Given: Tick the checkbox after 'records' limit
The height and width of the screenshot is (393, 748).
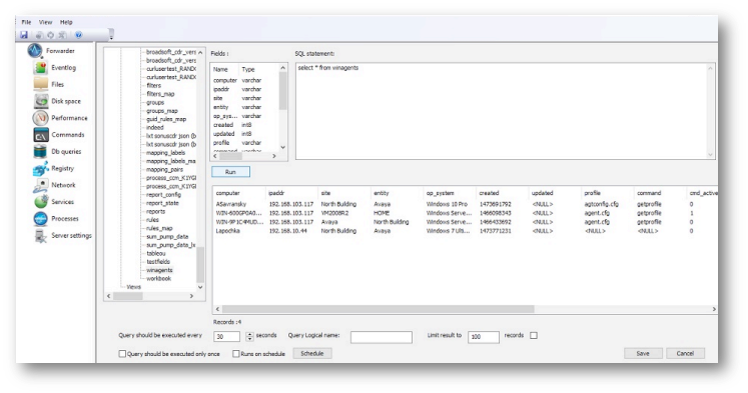Looking at the screenshot, I should coord(534,336).
